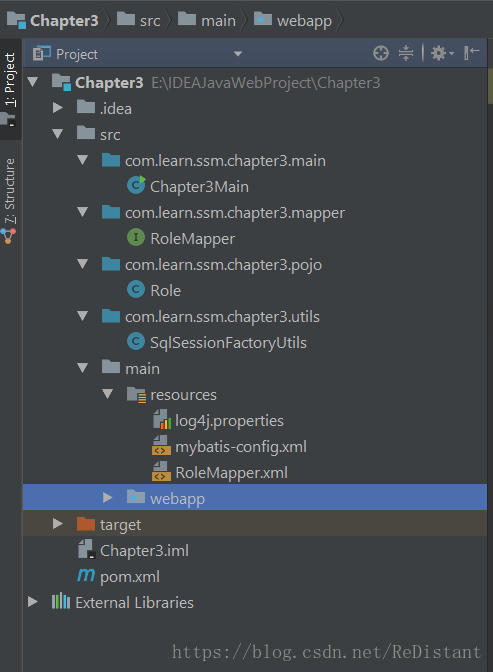Click the Collapse All toolbar icon
493x672 pixels.
[x=406, y=54]
